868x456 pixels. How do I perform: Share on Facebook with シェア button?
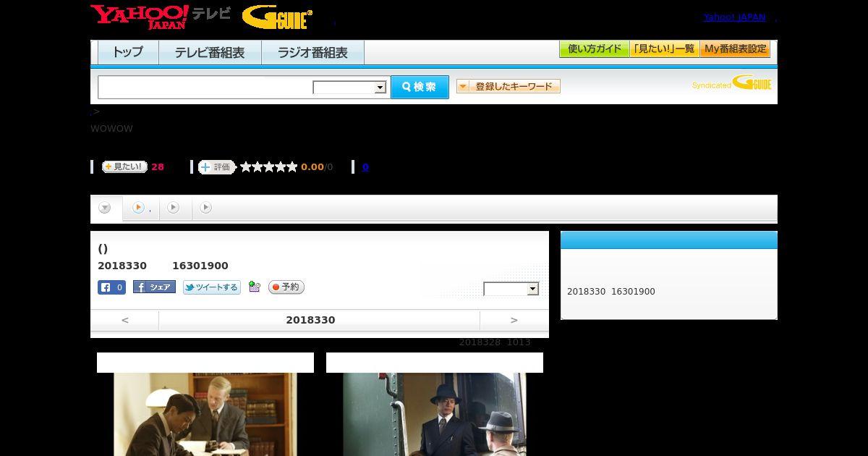(154, 287)
